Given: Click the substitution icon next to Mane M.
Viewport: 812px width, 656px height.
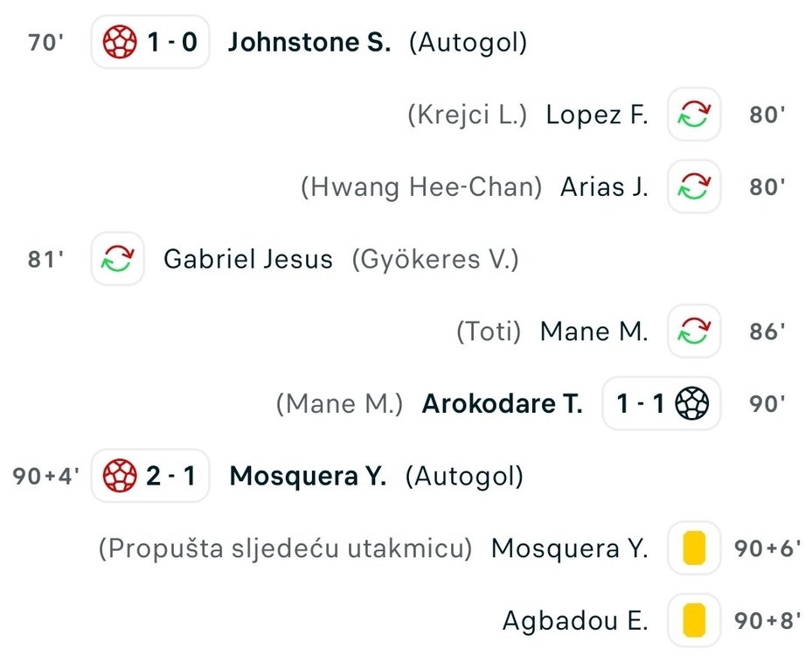Looking at the screenshot, I should (x=694, y=331).
